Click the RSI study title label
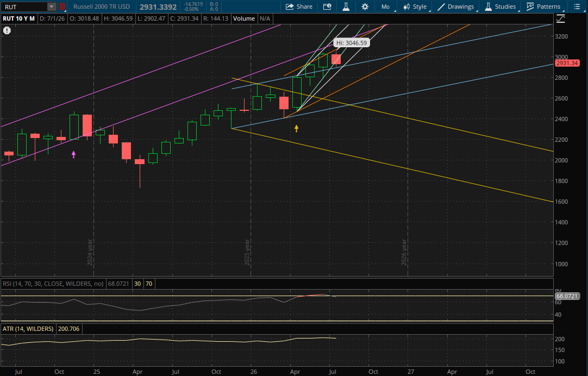 point(53,284)
